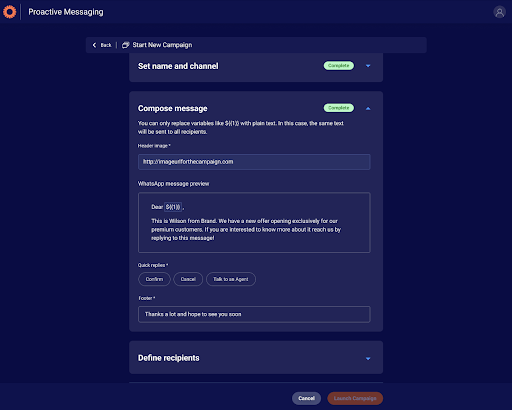Click the Proactive Messaging title
The width and height of the screenshot is (512, 410).
pyautogui.click(x=66, y=12)
